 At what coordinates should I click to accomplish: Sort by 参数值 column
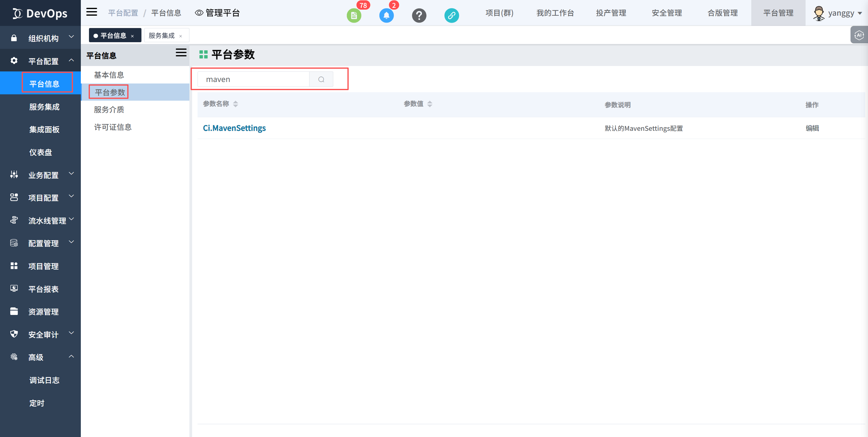(429, 104)
